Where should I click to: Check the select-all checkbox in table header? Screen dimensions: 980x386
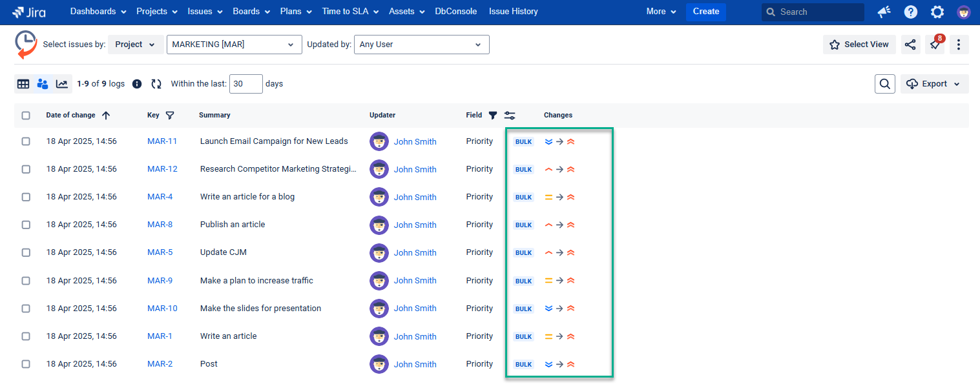[26, 116]
